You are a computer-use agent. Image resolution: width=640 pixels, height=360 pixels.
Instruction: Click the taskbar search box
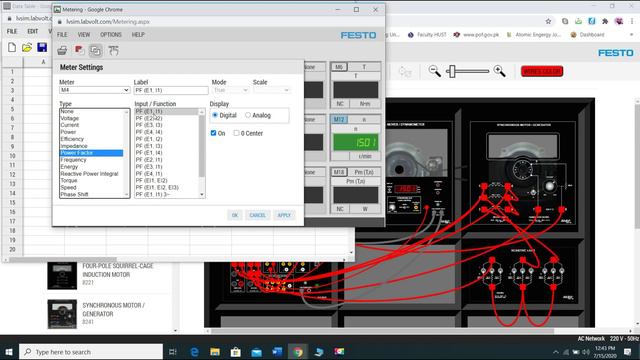pyautogui.click(x=91, y=351)
